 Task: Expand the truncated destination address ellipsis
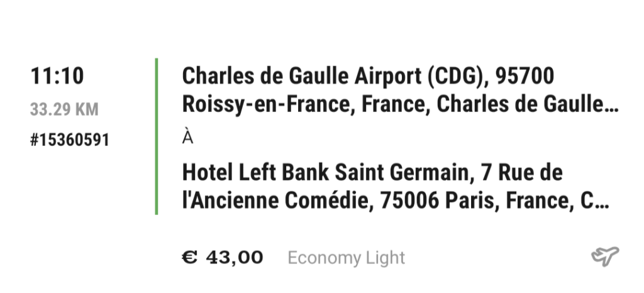click(x=602, y=203)
